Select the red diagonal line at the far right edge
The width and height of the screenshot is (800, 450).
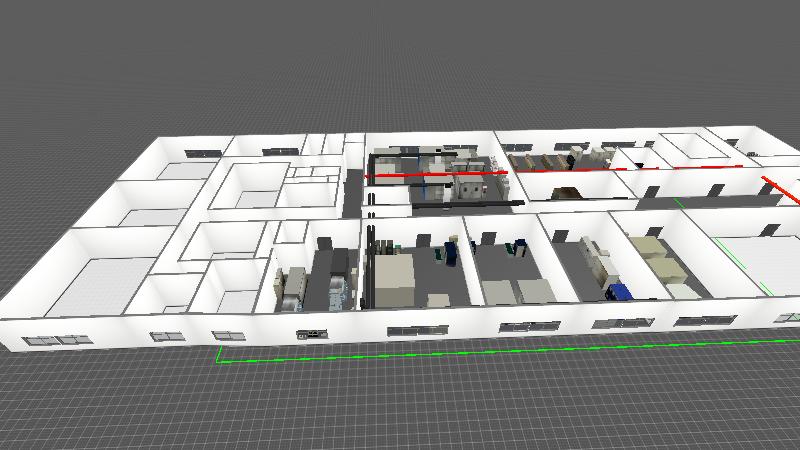point(782,190)
